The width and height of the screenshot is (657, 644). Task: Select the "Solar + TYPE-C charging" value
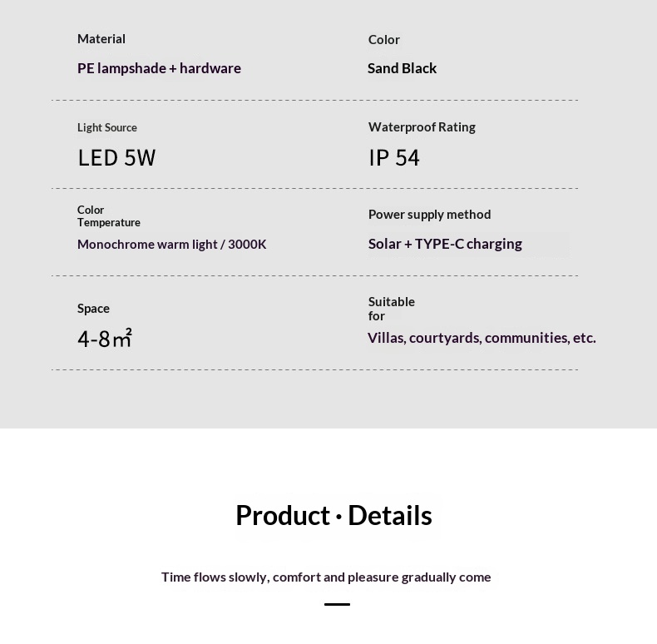445,244
